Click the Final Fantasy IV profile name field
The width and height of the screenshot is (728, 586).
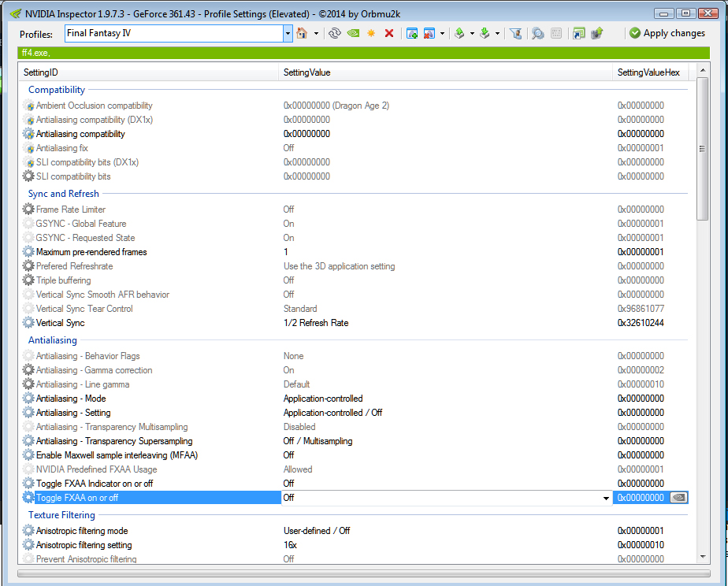tap(174, 33)
